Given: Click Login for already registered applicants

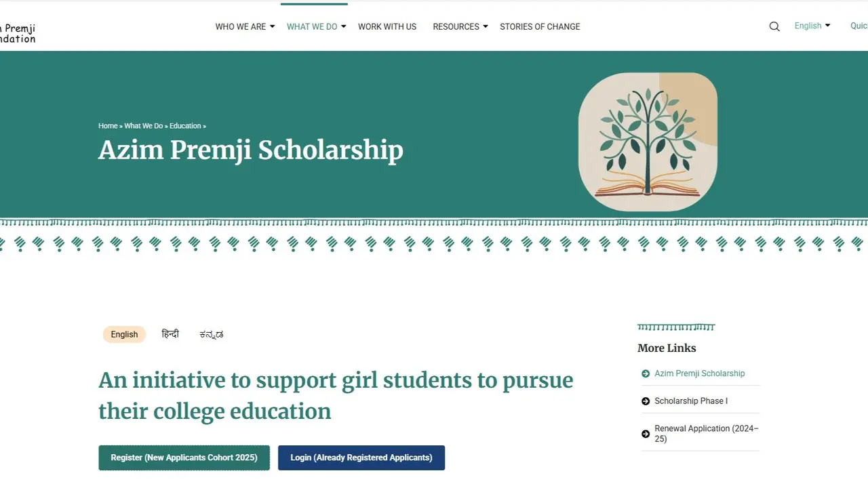Looking at the screenshot, I should pyautogui.click(x=361, y=457).
